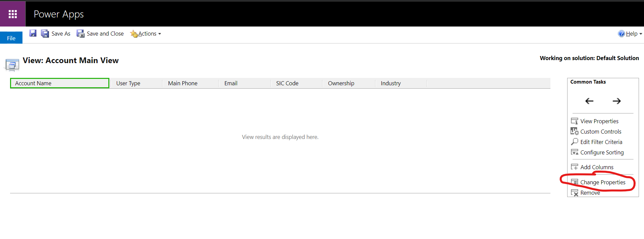Select the Account Name column header
Image resolution: width=644 pixels, height=239 pixels.
pyautogui.click(x=59, y=83)
